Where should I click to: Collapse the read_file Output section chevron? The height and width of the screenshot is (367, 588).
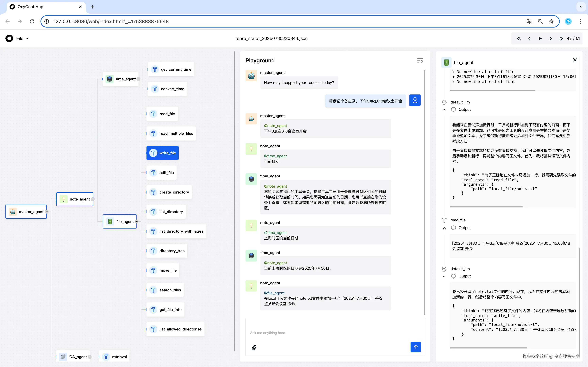pyautogui.click(x=444, y=228)
